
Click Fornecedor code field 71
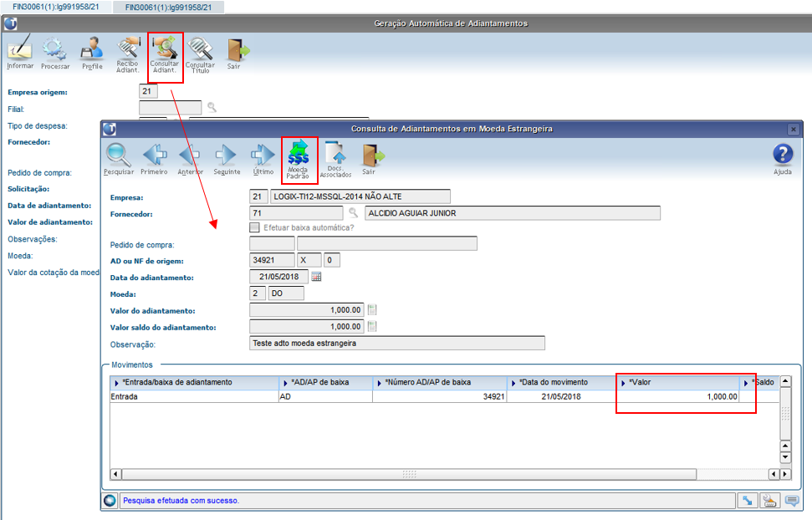pyautogui.click(x=296, y=213)
